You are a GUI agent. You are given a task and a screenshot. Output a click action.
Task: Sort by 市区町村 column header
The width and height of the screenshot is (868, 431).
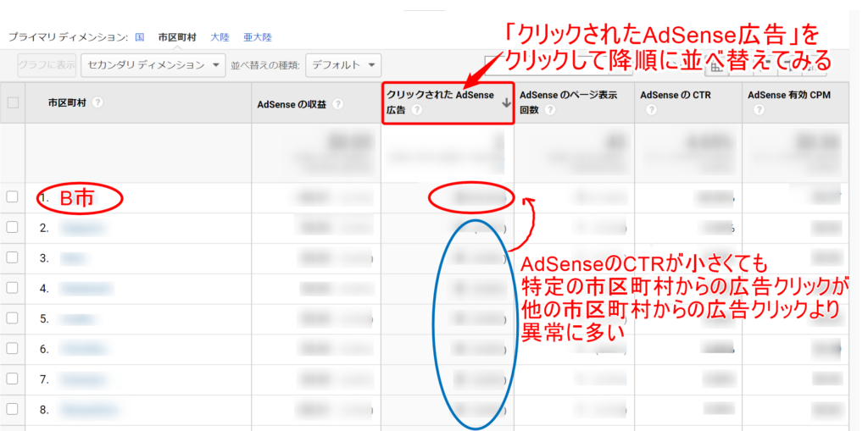click(67, 103)
